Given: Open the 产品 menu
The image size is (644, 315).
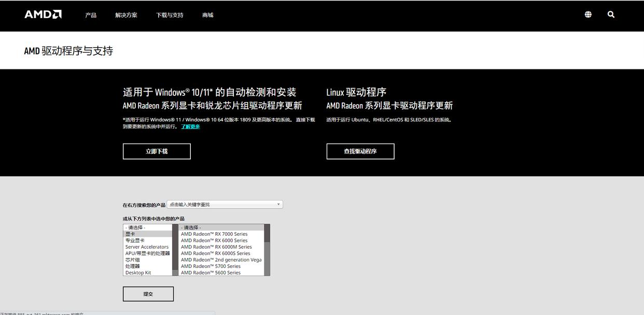Looking at the screenshot, I should coord(91,15).
